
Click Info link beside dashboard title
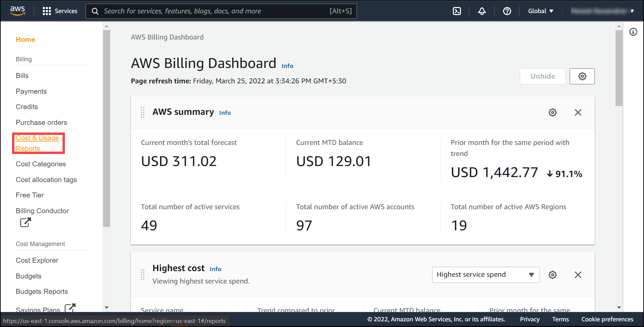(288, 66)
